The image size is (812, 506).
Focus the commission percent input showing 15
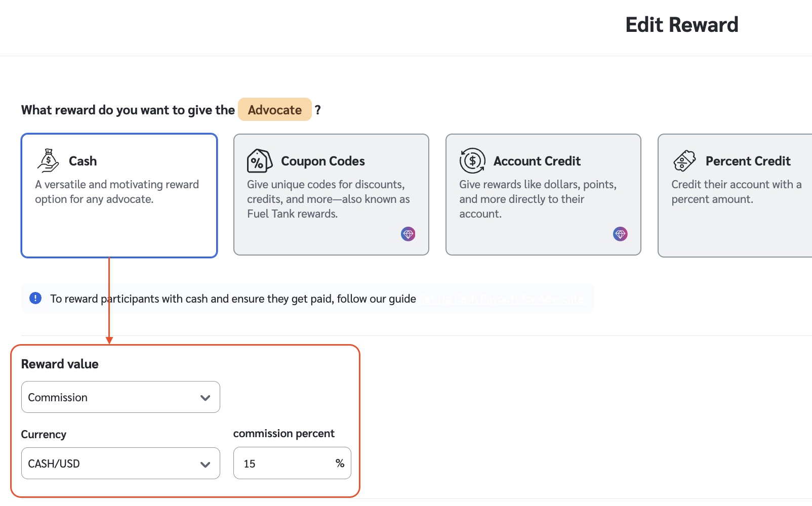[283, 463]
